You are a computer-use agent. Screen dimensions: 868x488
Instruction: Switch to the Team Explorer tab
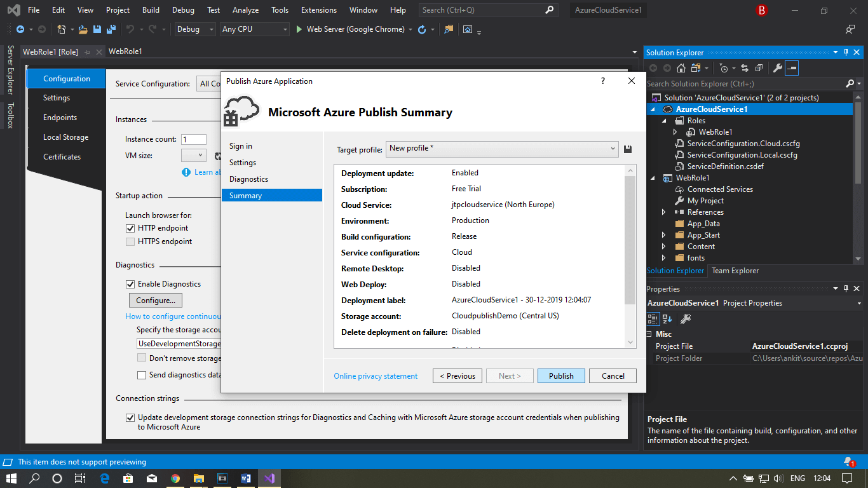(x=735, y=271)
